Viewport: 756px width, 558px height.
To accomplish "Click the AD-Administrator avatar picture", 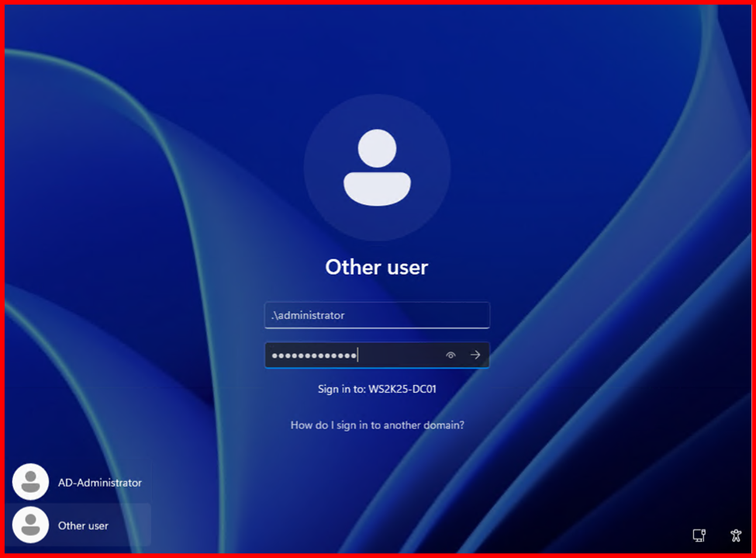I will point(31,482).
